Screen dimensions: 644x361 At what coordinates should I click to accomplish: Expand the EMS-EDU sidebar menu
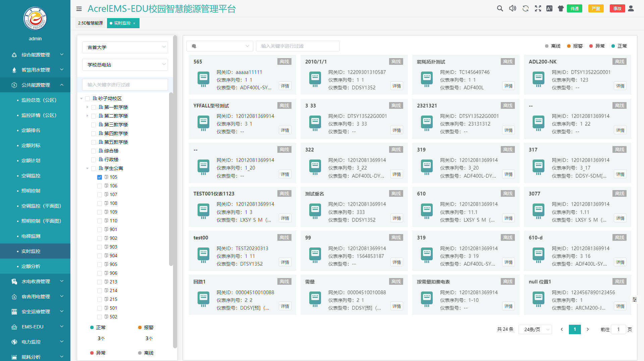35,327
